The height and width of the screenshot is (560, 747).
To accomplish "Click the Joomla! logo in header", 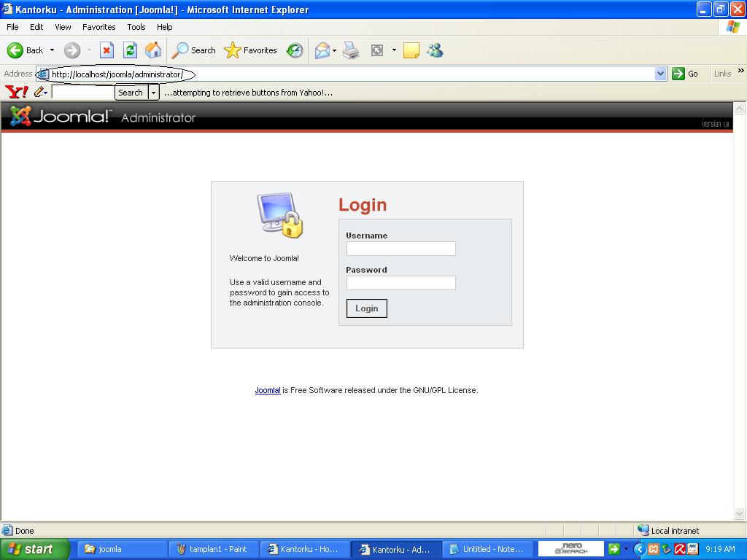I will [x=60, y=116].
